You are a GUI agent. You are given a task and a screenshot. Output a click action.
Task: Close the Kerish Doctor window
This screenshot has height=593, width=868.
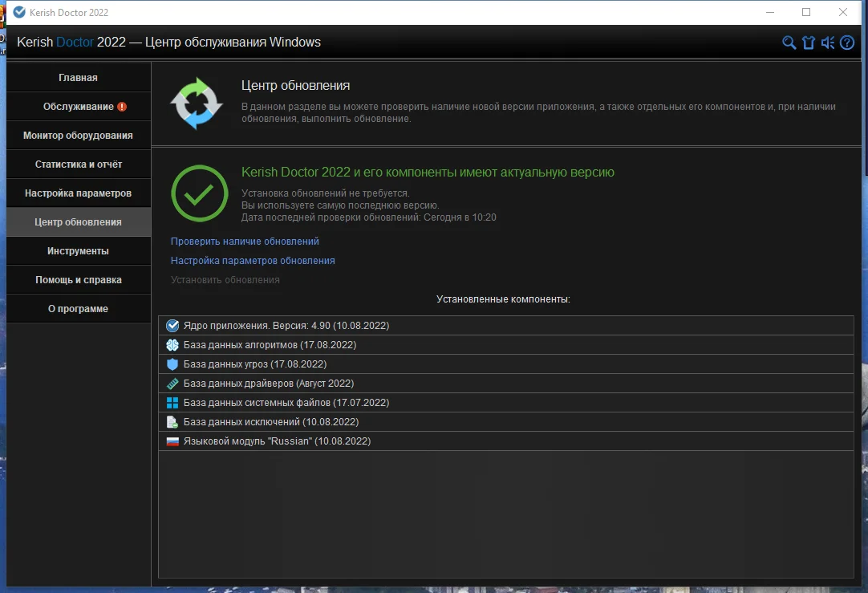(843, 12)
